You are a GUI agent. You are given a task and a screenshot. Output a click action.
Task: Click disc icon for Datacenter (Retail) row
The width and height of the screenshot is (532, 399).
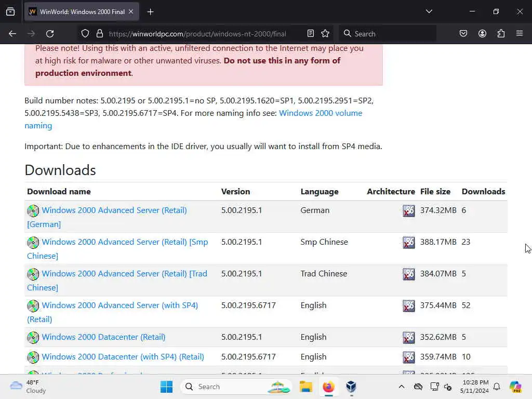pos(33,338)
